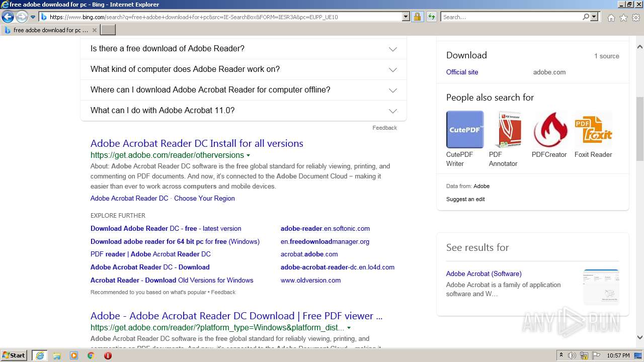644x362 pixels.
Task: Close the 'free adobe download for pc' tab
Action: [95, 30]
